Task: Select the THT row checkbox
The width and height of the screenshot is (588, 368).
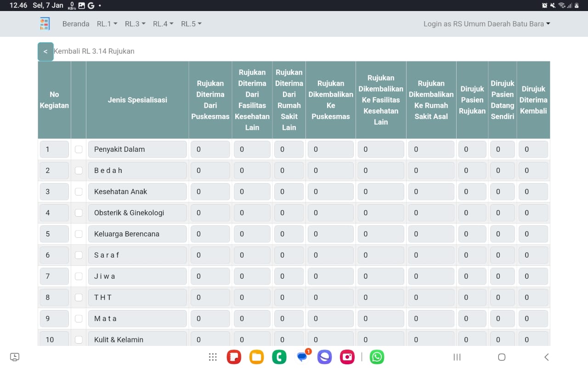Action: point(79,297)
